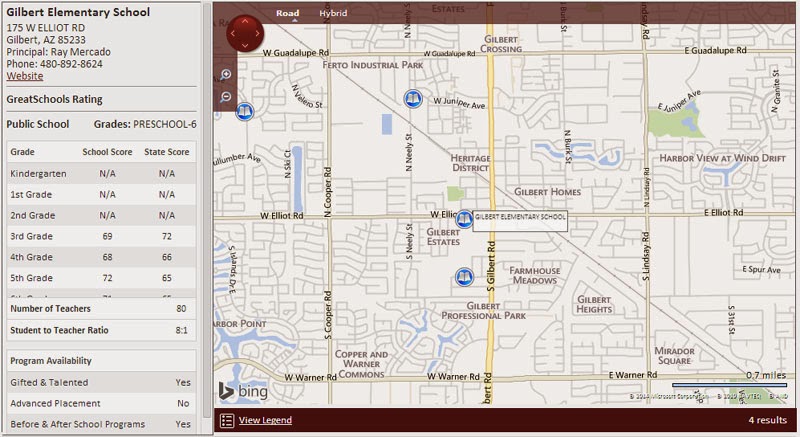
Task: Pan the map right with the compass arrow
Action: coord(257,34)
